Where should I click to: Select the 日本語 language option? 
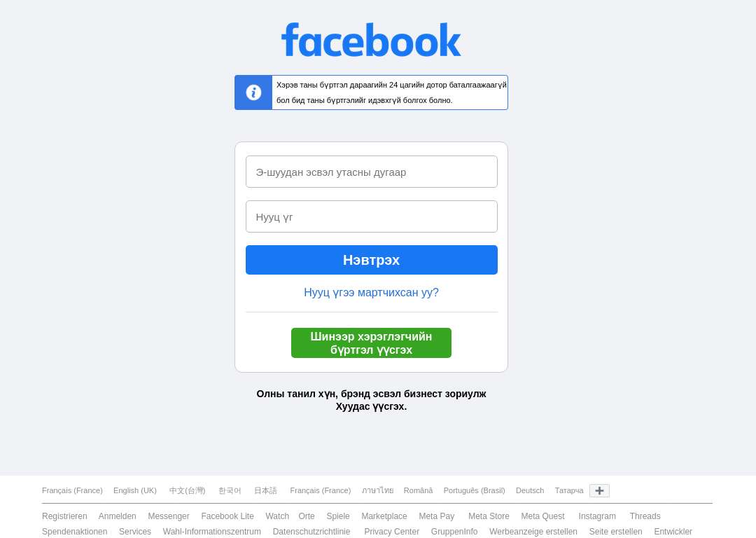pos(265,490)
